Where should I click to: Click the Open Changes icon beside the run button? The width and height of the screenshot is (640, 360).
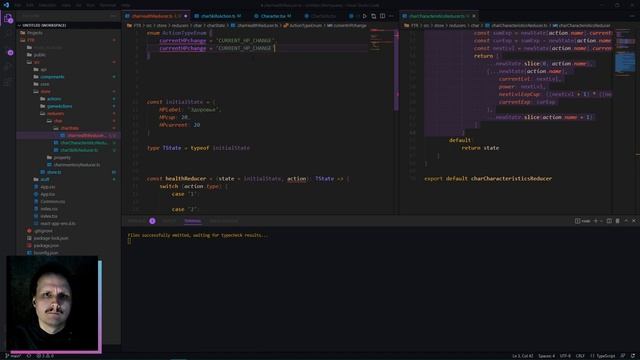click(x=373, y=16)
